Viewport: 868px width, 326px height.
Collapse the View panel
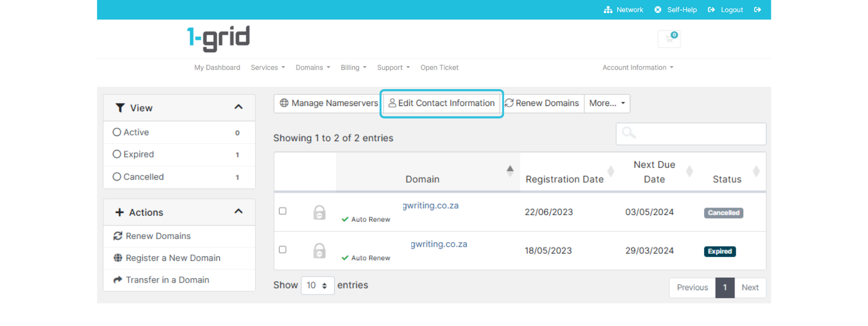238,107
